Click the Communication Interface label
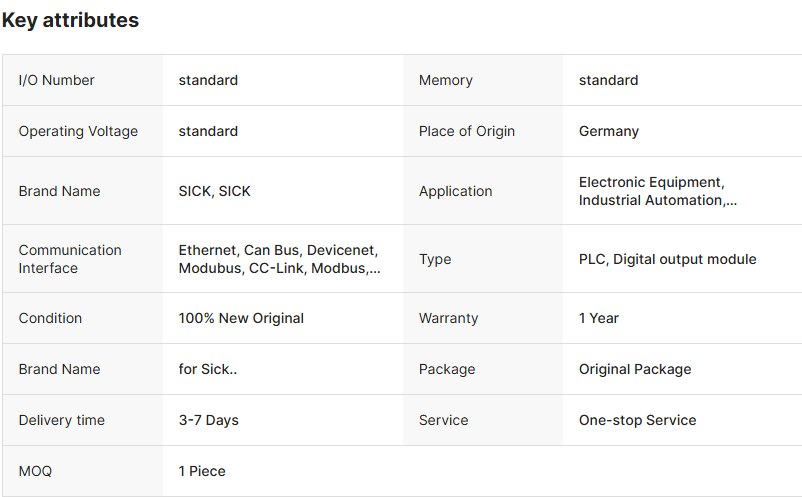802x497 pixels. pos(70,259)
